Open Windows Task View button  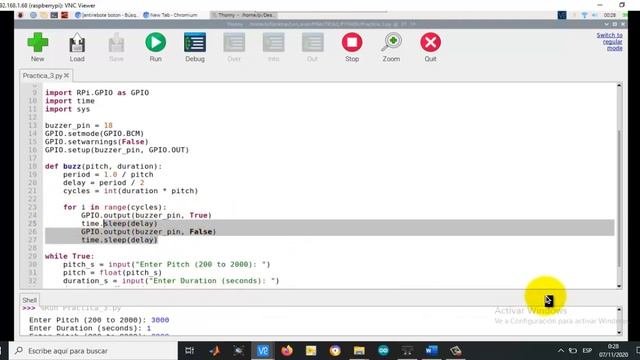(x=189, y=351)
